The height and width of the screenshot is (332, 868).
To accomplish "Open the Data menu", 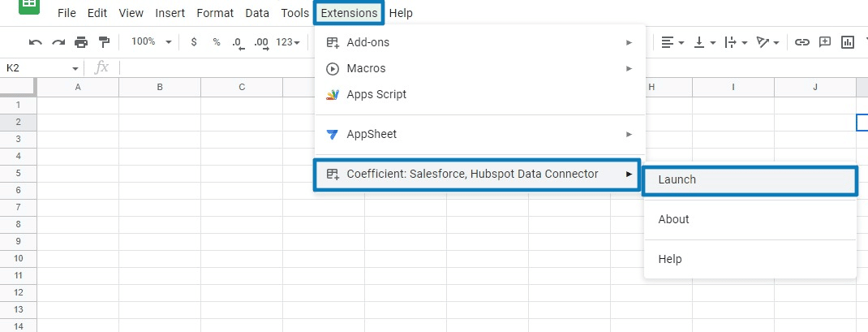I will click(x=257, y=13).
